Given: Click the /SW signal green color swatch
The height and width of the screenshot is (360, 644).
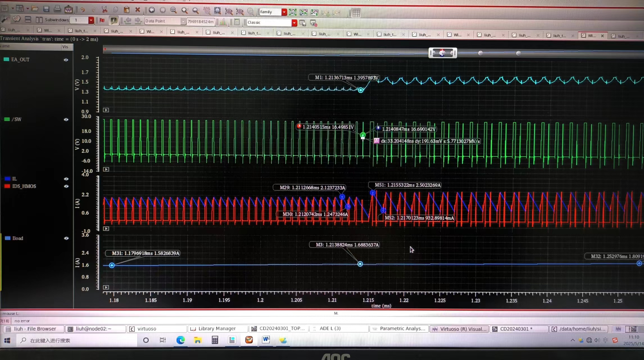Looking at the screenshot, I should point(7,119).
